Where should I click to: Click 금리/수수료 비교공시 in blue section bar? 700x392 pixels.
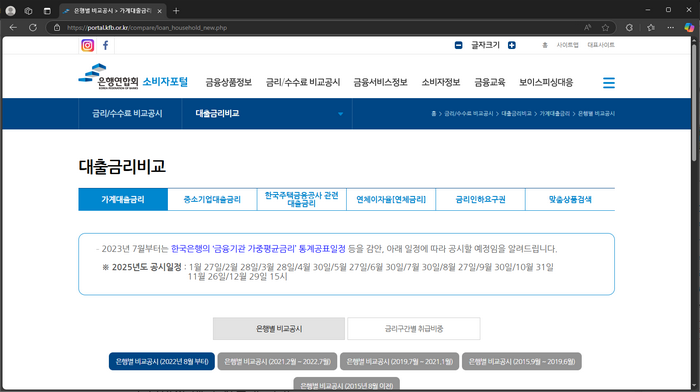point(127,114)
